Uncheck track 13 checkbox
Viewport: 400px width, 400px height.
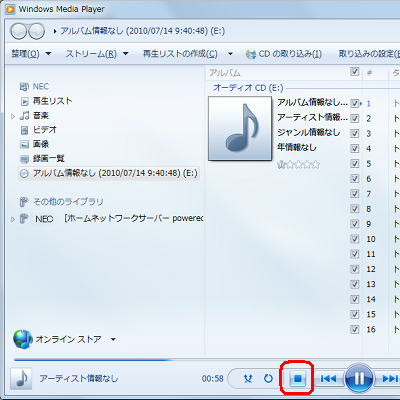click(x=355, y=284)
